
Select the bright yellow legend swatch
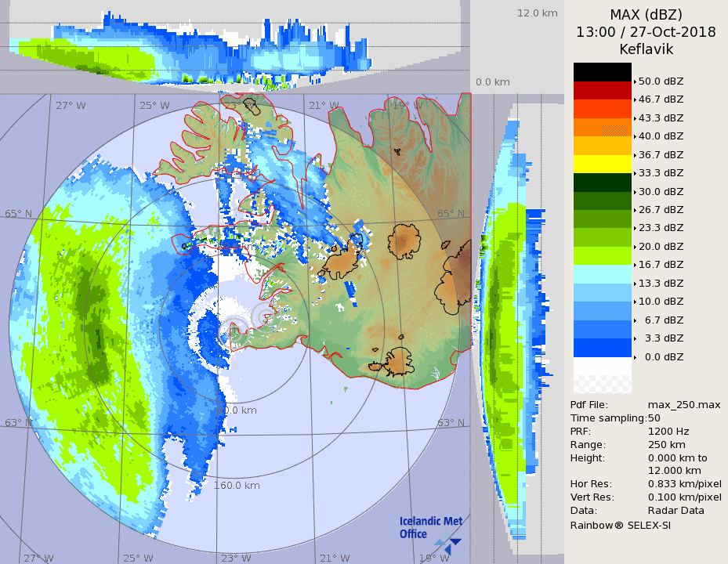(602, 164)
